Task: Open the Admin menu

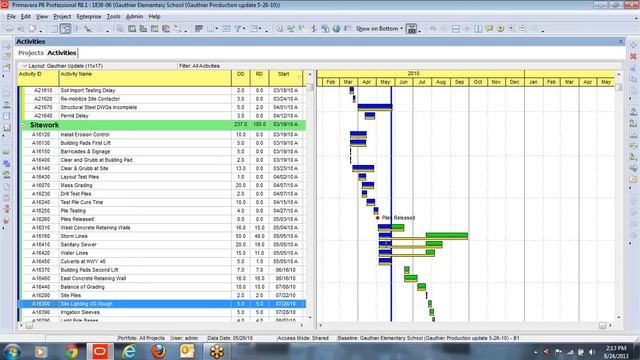Action: 134,17
